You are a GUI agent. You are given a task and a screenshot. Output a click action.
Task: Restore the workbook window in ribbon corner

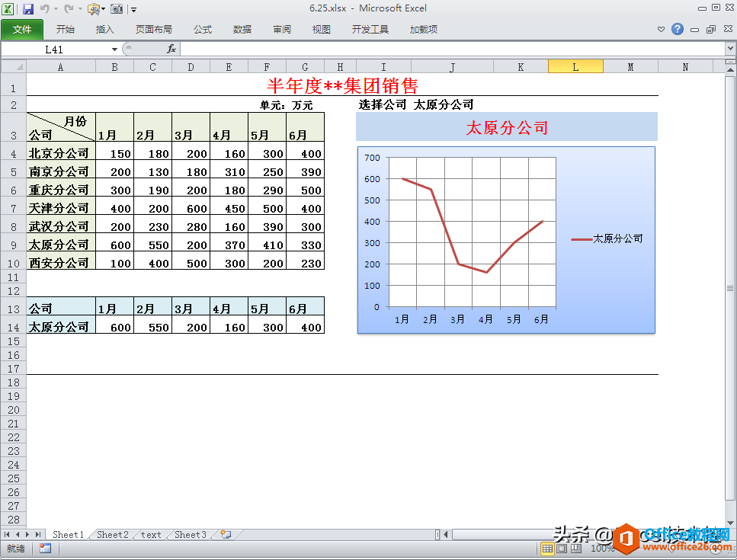[711, 29]
